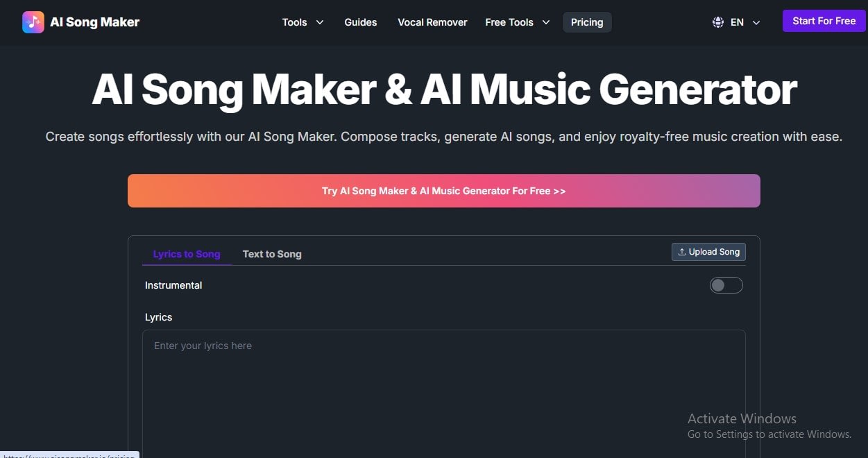Select Vocal Remover from the navigation
Screen dimensions: 868x458
(x=432, y=22)
